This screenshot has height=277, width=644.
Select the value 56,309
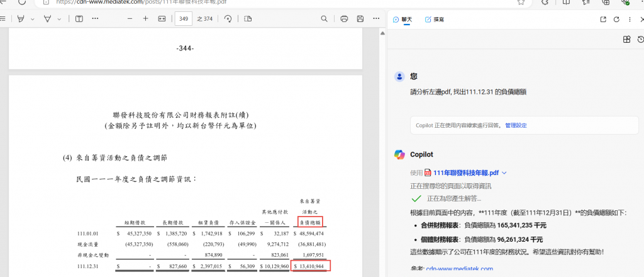click(x=248, y=266)
